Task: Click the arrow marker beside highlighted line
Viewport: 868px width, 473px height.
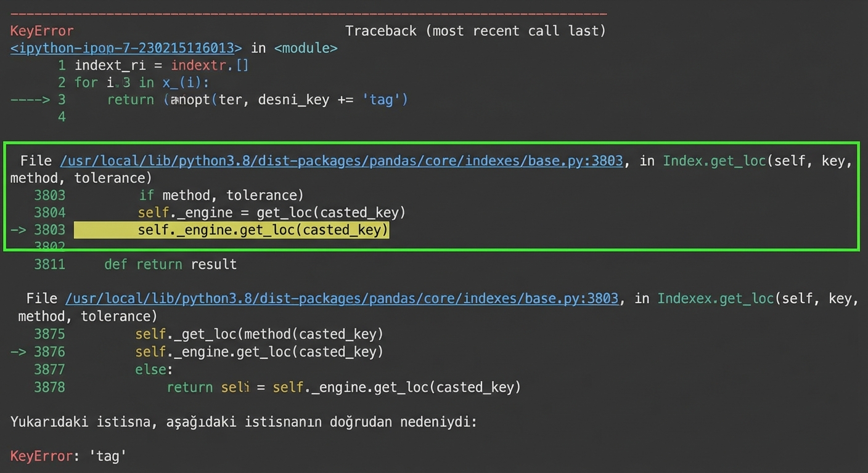Action: (x=18, y=230)
